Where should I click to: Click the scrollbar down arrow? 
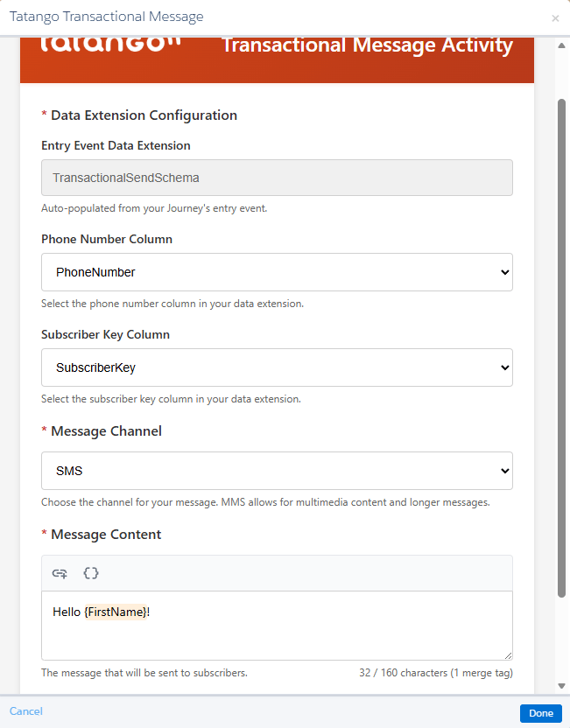561,686
